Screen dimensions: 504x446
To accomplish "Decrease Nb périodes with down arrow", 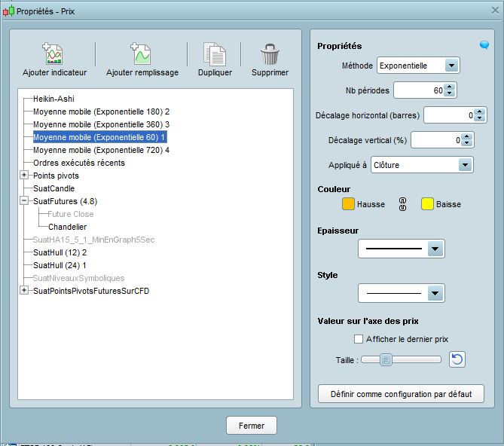I will (x=449, y=93).
